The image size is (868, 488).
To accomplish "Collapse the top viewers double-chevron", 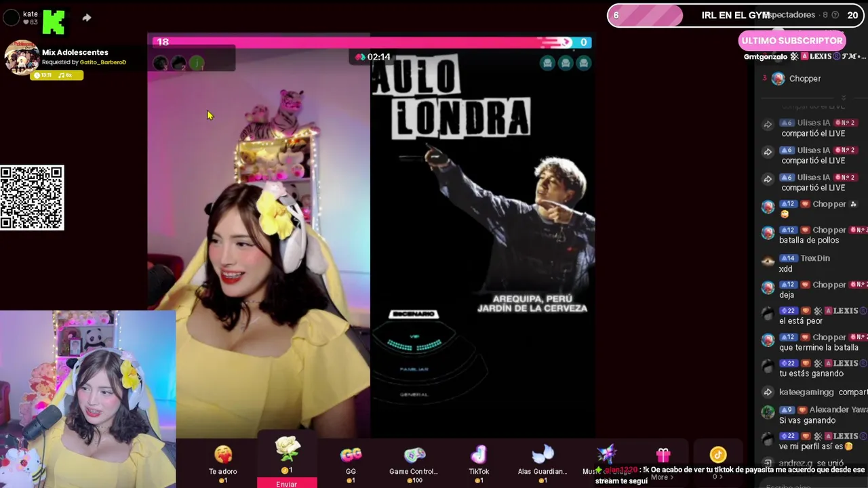I will [843, 97].
